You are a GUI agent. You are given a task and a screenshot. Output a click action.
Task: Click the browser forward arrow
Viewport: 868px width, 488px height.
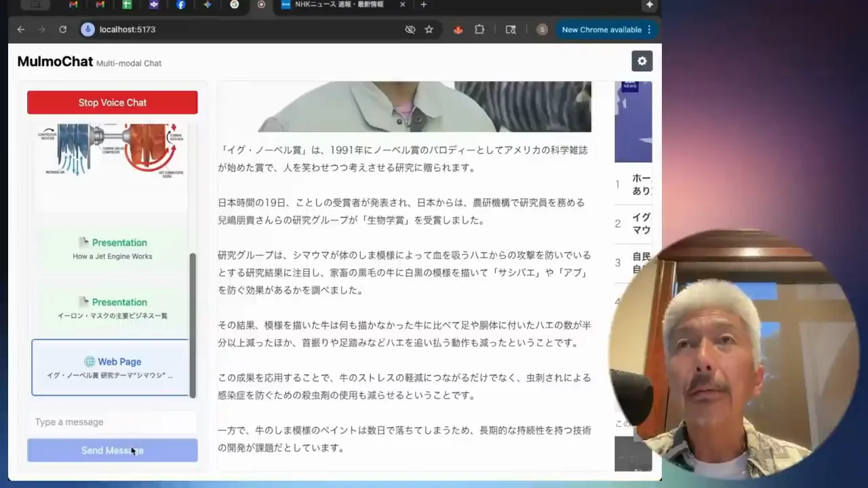(x=42, y=30)
